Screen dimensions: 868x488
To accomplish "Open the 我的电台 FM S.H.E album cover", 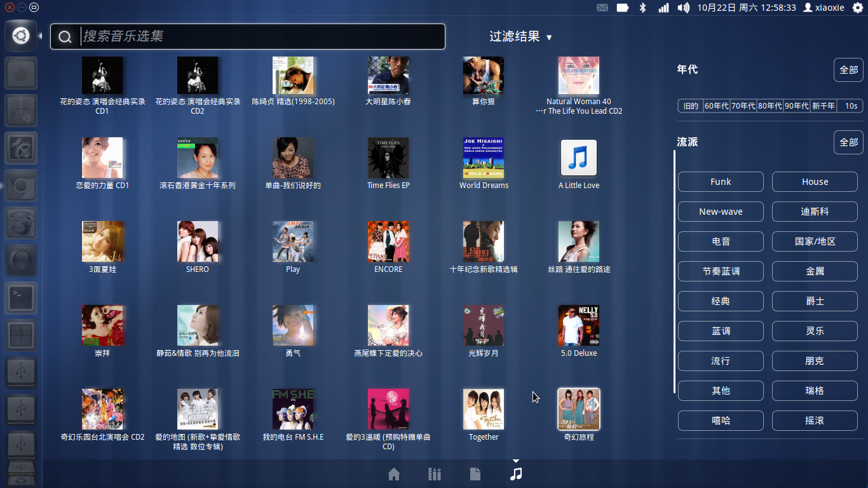I will click(x=293, y=409).
